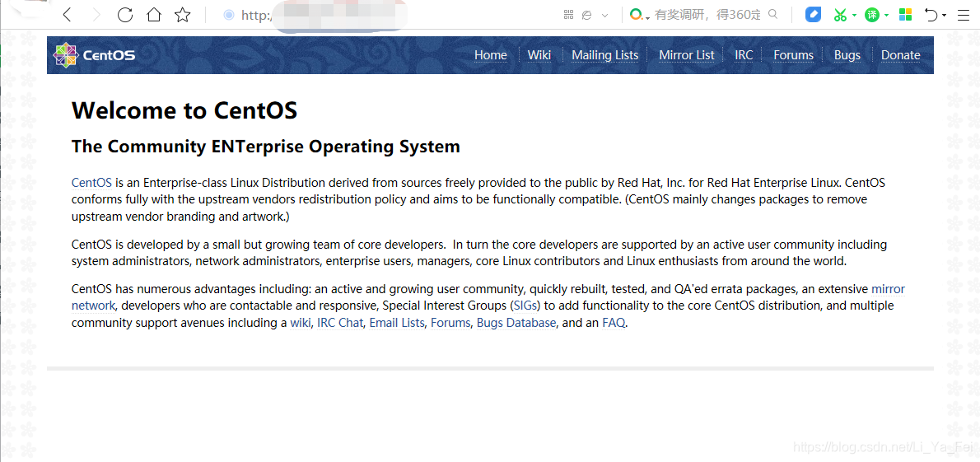Image resolution: width=980 pixels, height=462 pixels.
Task: Click the Forums link in body text
Action: [450, 323]
